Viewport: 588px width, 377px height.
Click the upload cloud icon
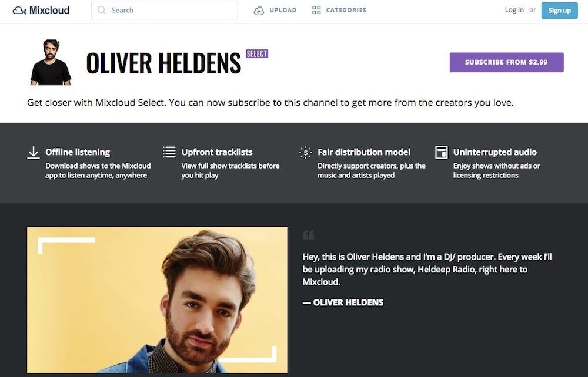point(259,11)
